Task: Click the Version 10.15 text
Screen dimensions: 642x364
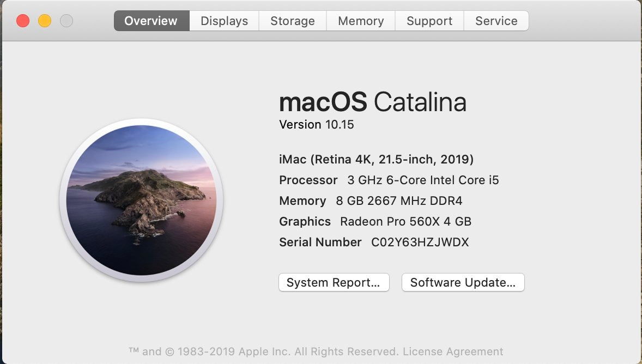Action: (317, 124)
